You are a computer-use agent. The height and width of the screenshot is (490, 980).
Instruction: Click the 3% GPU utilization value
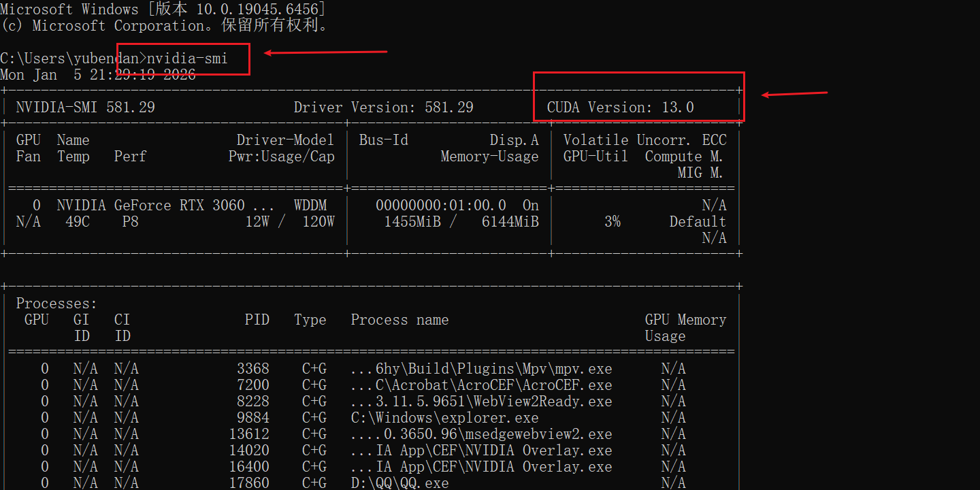tap(612, 222)
